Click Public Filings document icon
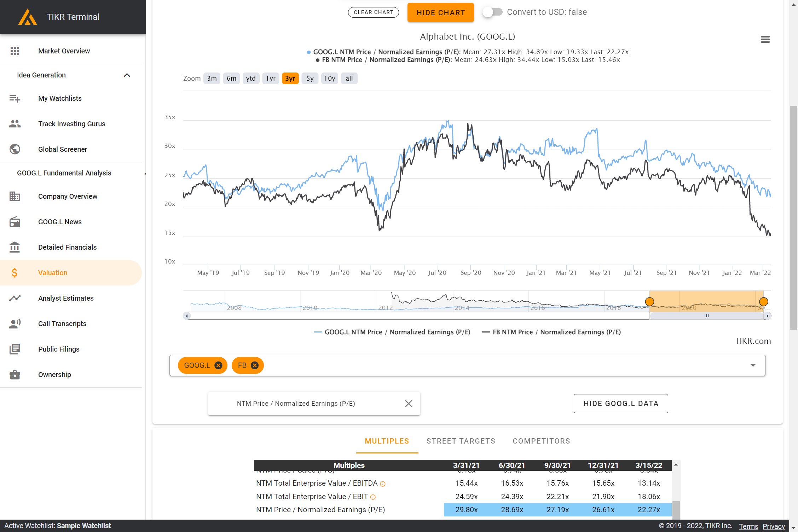 pos(15,349)
